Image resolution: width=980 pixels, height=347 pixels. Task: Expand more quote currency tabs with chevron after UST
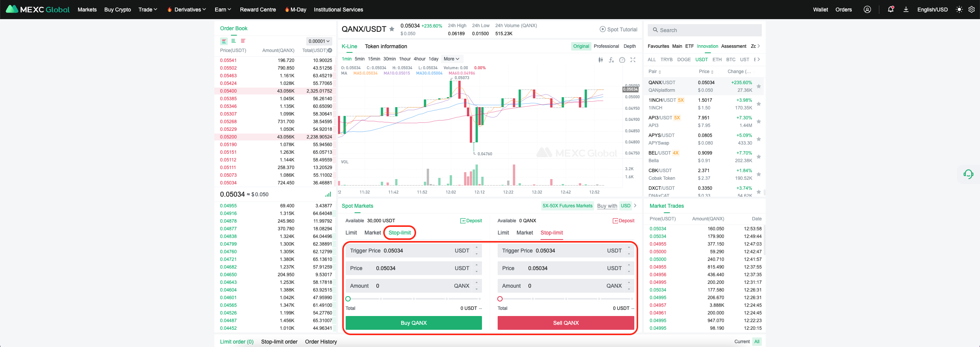(759, 60)
